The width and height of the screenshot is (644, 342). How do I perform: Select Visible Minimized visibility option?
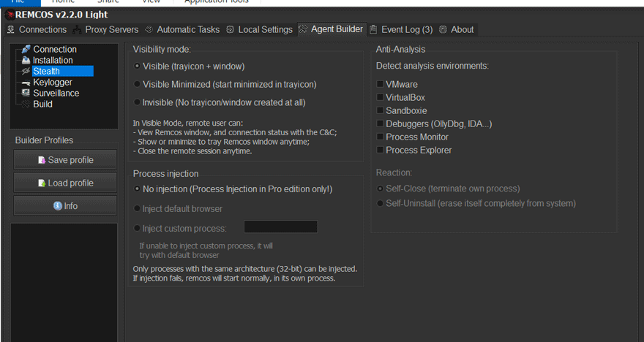[x=137, y=84]
